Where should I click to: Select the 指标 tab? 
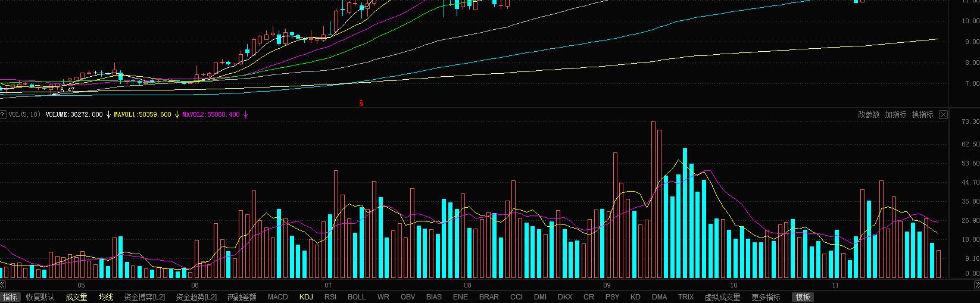tap(10, 297)
